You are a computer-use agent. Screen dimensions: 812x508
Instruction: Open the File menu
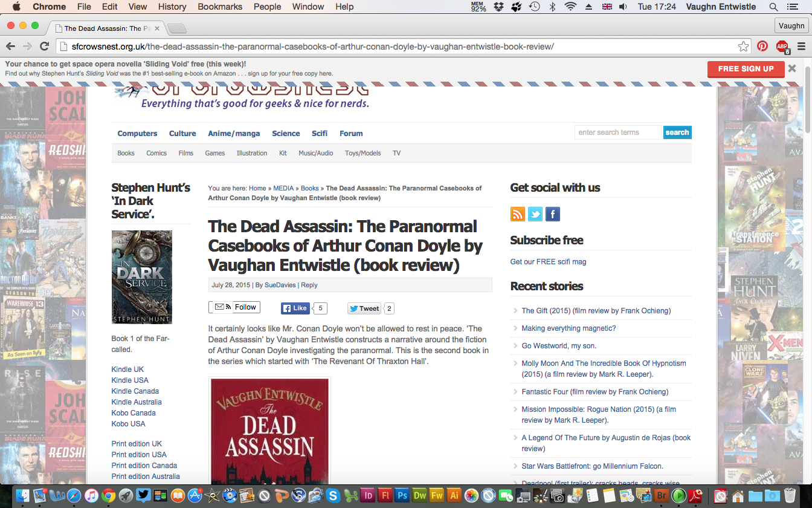point(84,7)
